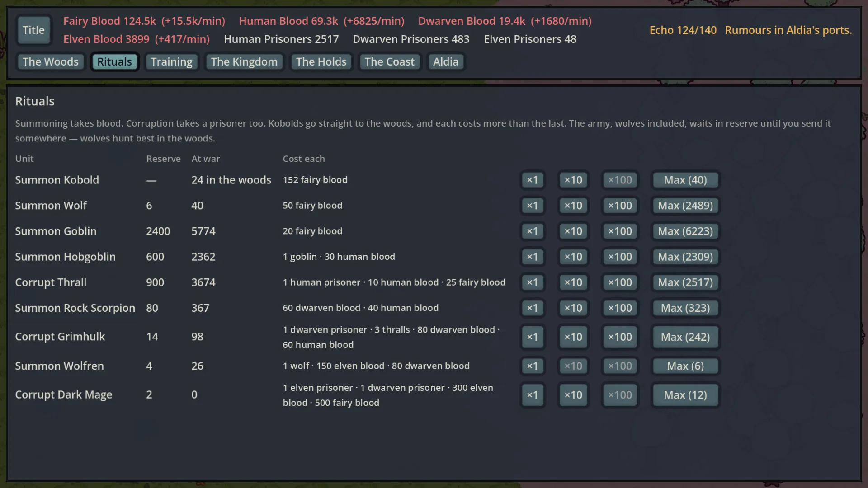Switch to The Coast tab

[x=389, y=62]
